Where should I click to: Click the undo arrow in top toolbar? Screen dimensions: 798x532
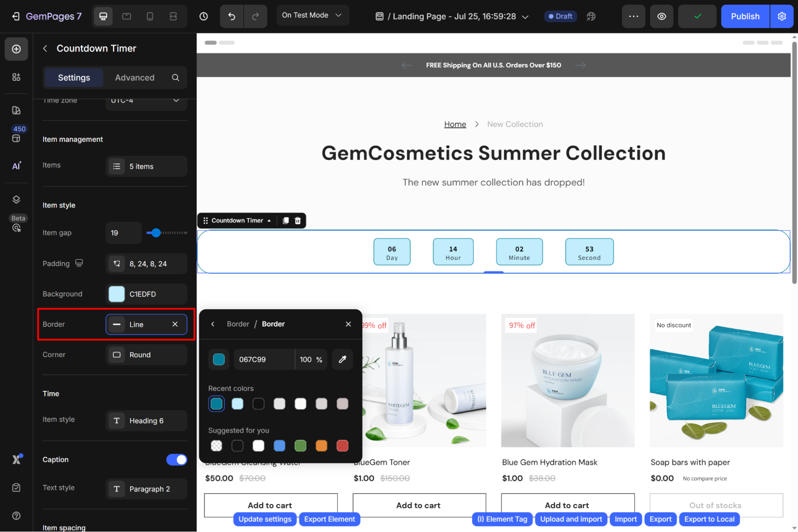(x=232, y=16)
